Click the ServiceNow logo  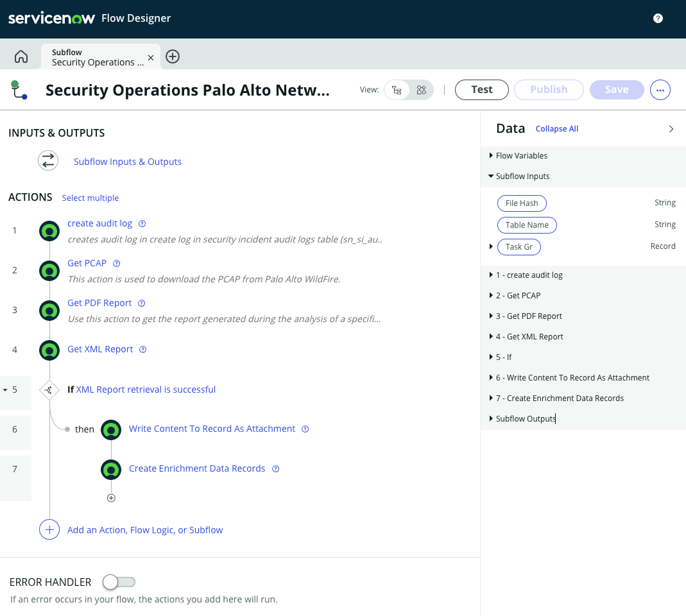[x=51, y=18]
